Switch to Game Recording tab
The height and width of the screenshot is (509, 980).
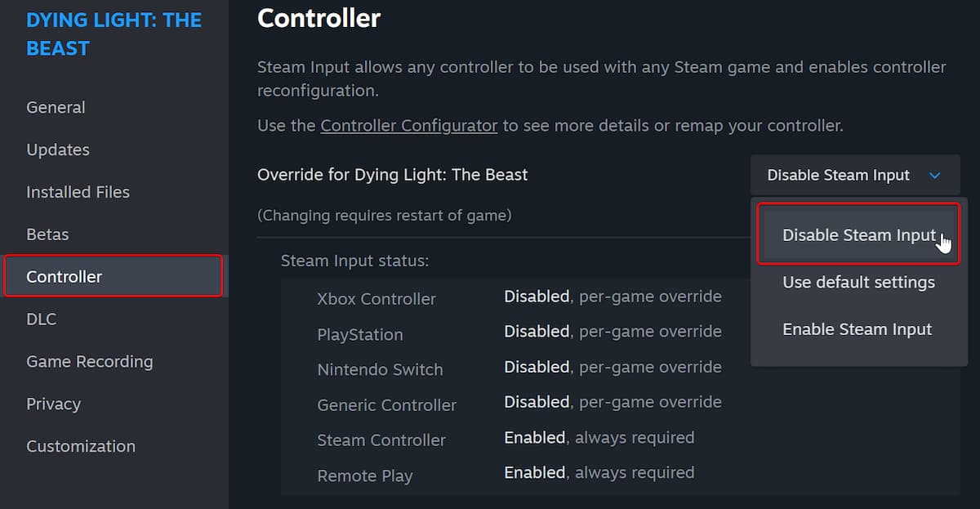89,361
